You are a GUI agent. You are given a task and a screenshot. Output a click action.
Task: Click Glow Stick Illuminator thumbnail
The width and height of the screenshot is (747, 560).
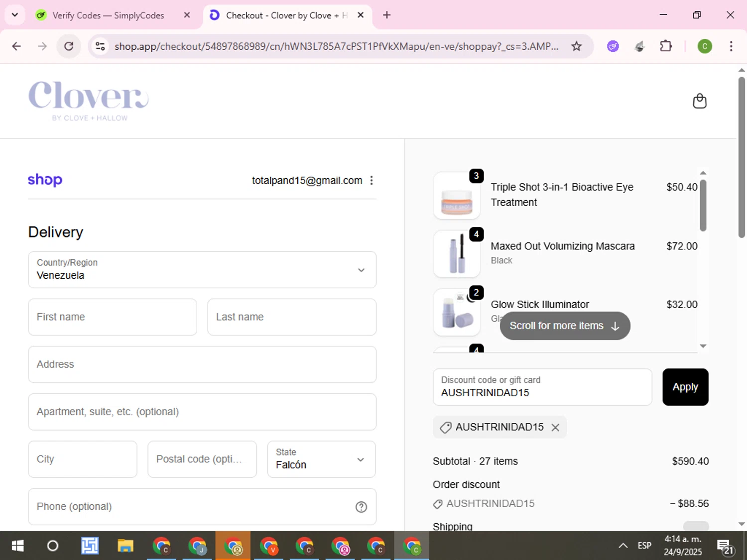pyautogui.click(x=457, y=312)
